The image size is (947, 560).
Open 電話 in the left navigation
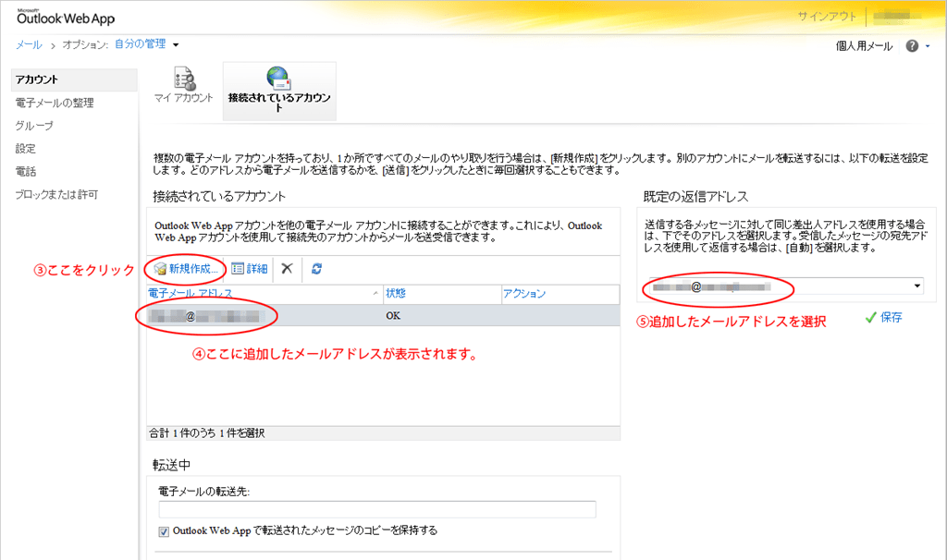pyautogui.click(x=25, y=171)
